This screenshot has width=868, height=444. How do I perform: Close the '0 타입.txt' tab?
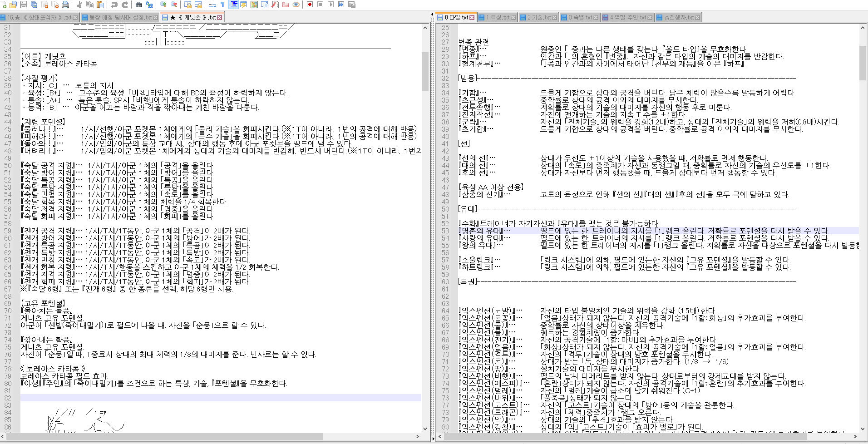pos(472,17)
